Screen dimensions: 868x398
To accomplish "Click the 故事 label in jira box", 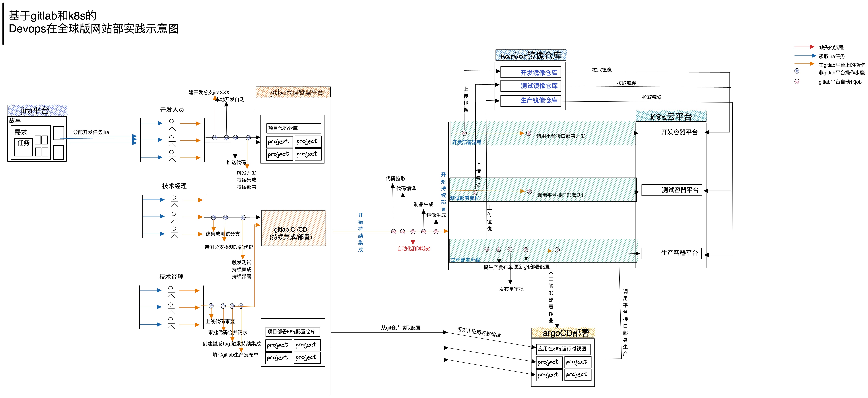I will pyautogui.click(x=15, y=120).
